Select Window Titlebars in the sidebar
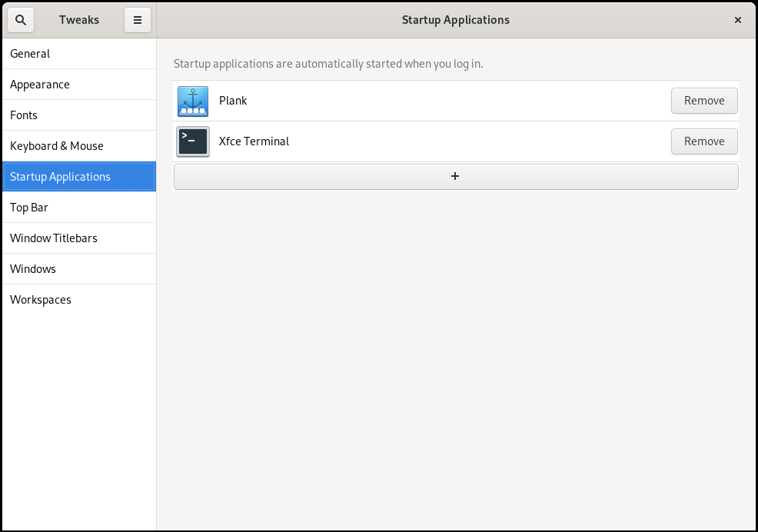Screen dimensions: 758x532 (53, 238)
